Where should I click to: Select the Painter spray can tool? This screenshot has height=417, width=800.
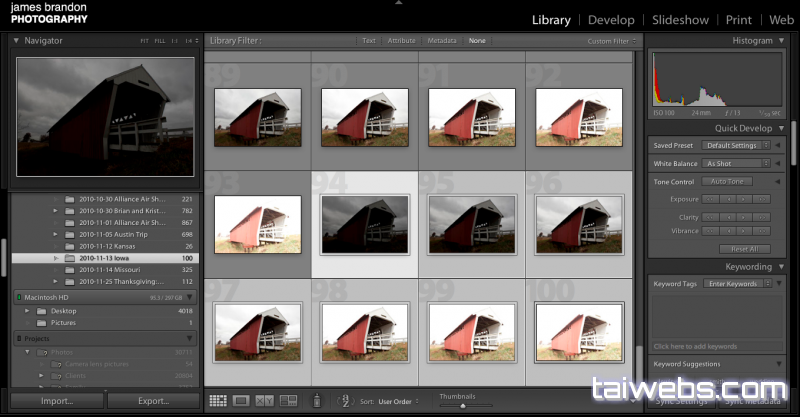[317, 401]
